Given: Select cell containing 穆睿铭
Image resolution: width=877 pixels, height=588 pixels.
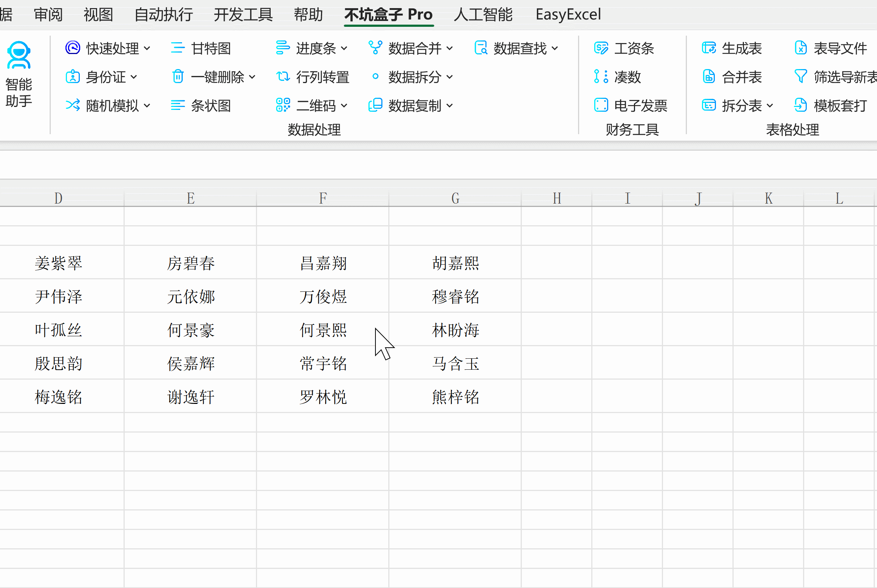Looking at the screenshot, I should tap(455, 296).
